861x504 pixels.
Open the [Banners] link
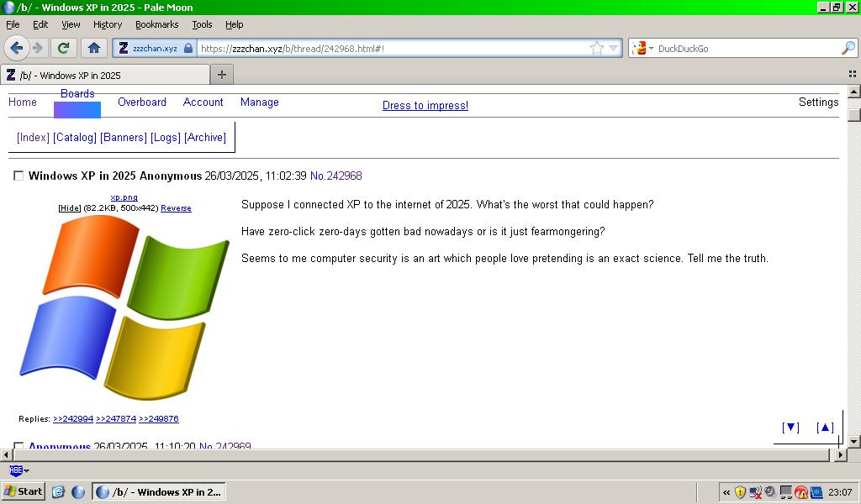point(124,137)
